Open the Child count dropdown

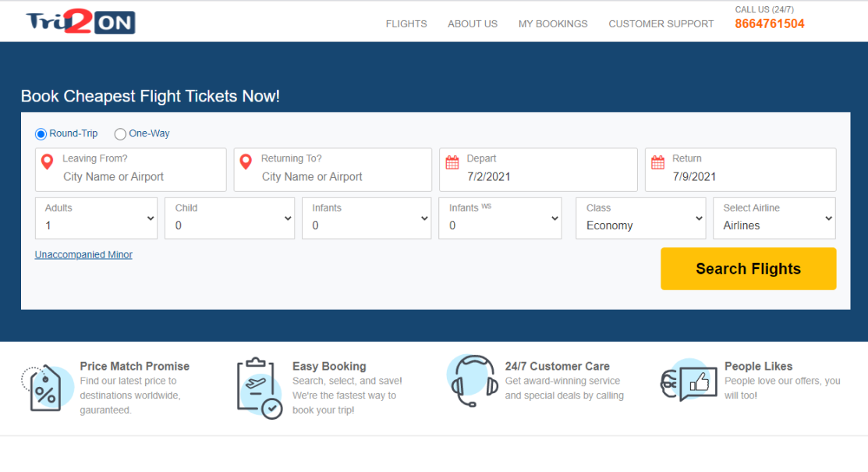pos(230,218)
